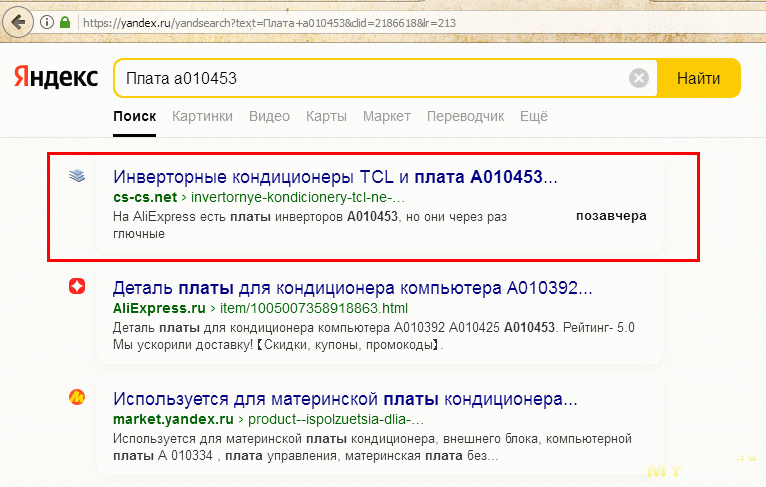The image size is (766, 487).
Task: Open result Используется для материнской платы кондиционера
Action: 345,400
